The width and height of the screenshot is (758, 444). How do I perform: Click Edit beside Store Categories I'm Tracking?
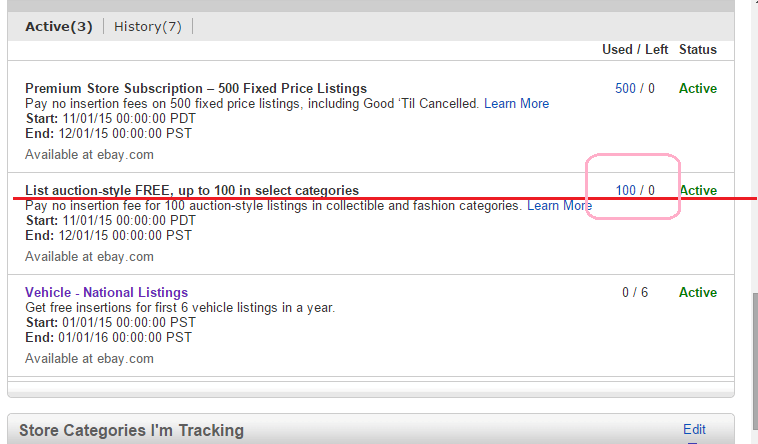[694, 430]
